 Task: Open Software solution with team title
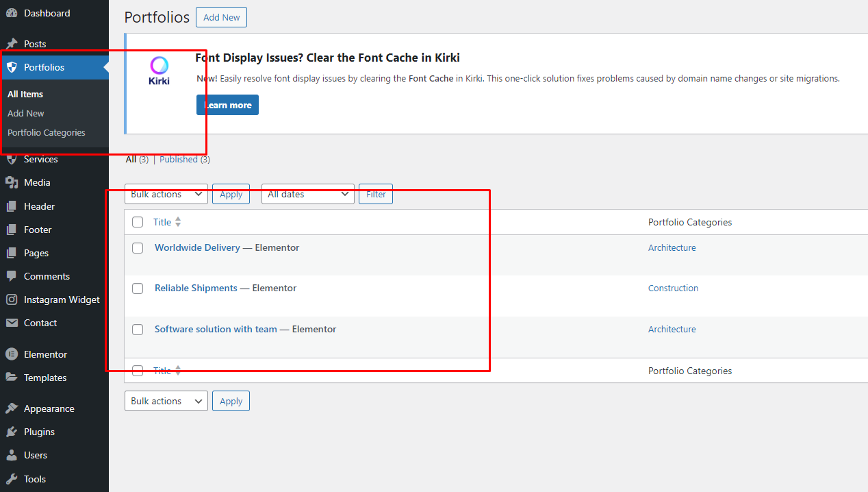[x=216, y=329]
